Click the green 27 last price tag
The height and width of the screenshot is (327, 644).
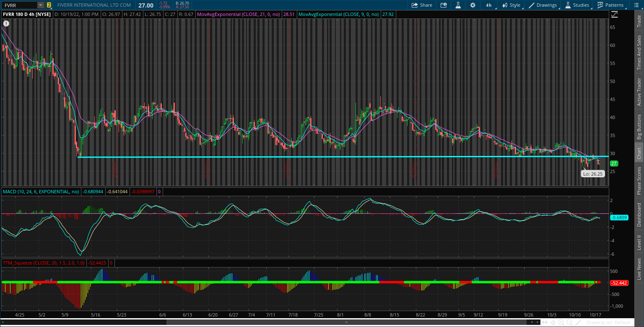[x=614, y=163]
